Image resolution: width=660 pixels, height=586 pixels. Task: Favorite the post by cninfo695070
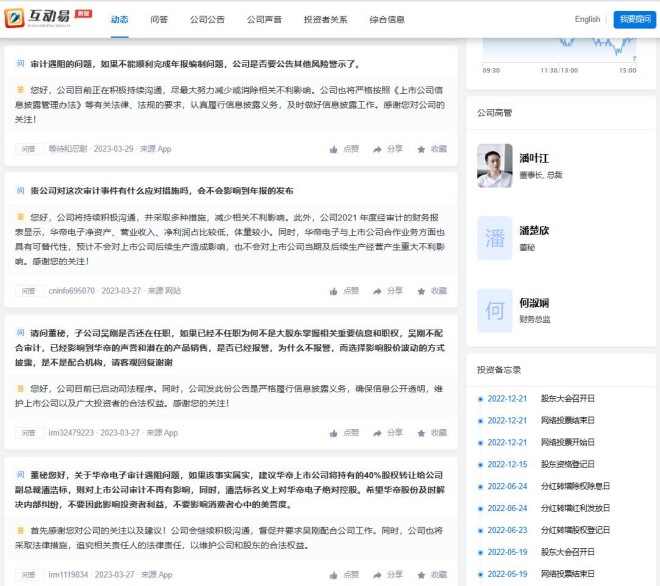tap(432, 291)
